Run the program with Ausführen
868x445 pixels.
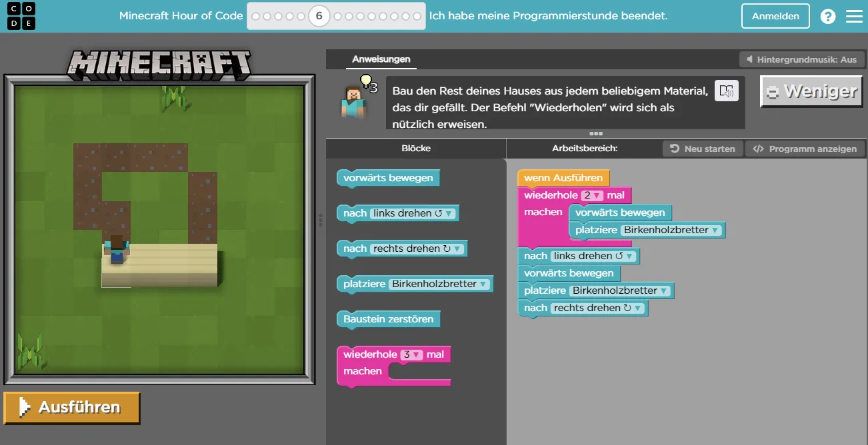pyautogui.click(x=72, y=408)
